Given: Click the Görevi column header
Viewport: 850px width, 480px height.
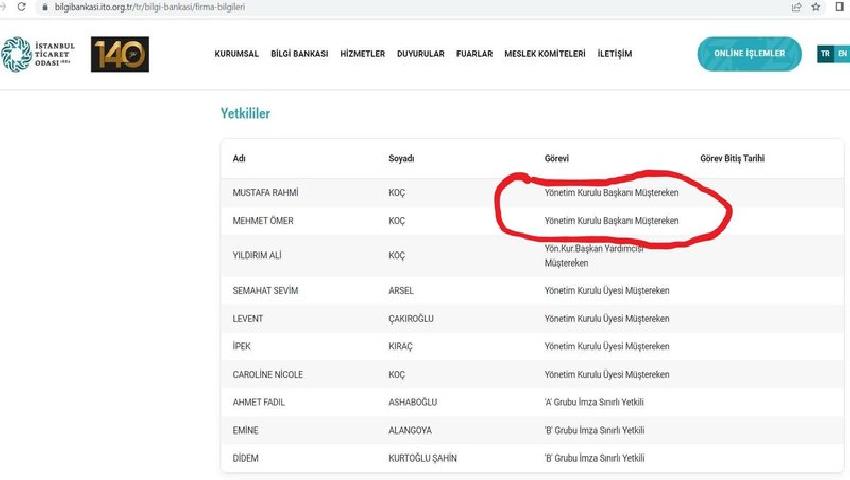Looking at the screenshot, I should [557, 158].
